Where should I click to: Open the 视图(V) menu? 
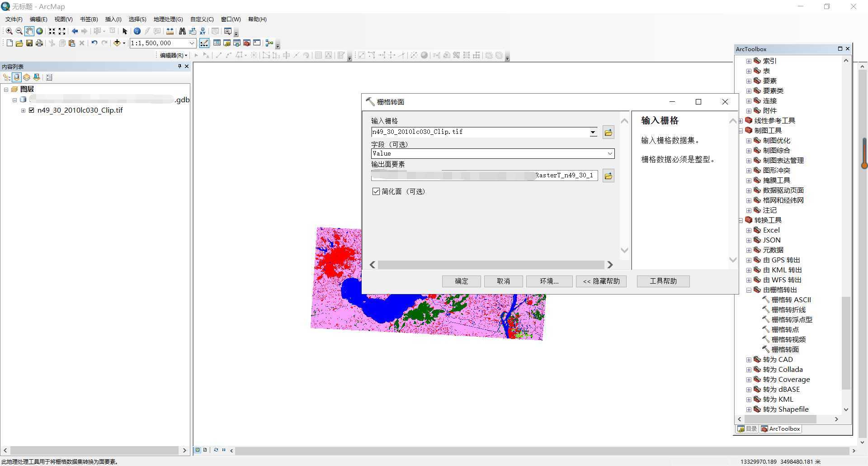tap(63, 19)
